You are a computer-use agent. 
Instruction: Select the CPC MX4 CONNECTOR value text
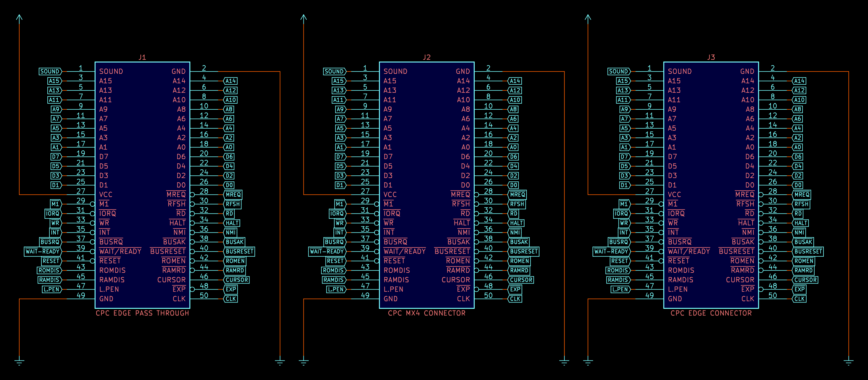coord(427,313)
